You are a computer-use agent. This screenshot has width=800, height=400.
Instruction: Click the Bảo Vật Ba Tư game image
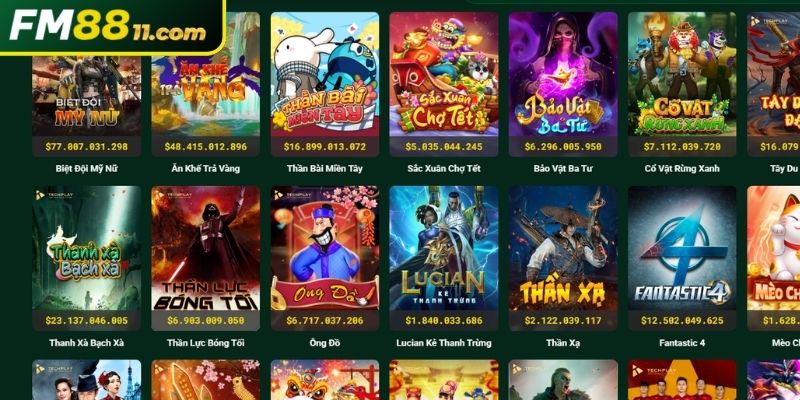pyautogui.click(x=563, y=74)
